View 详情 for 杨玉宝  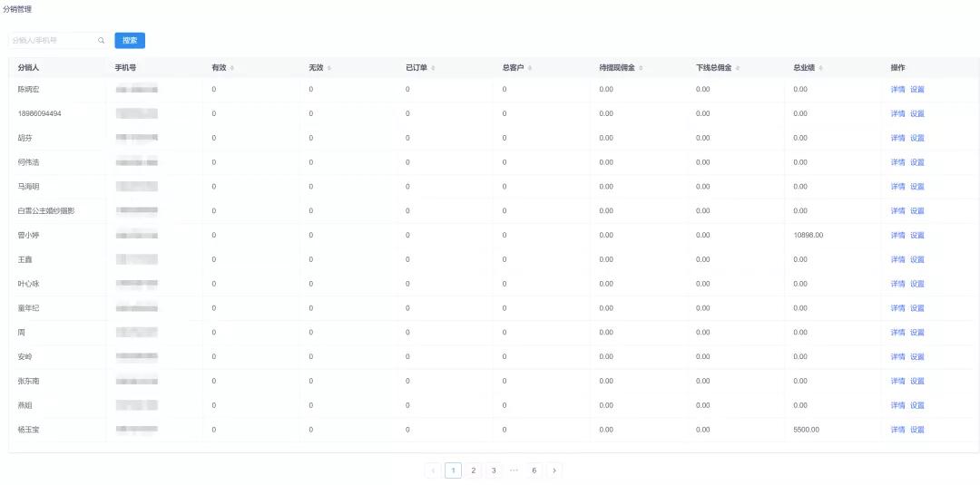[897, 430]
